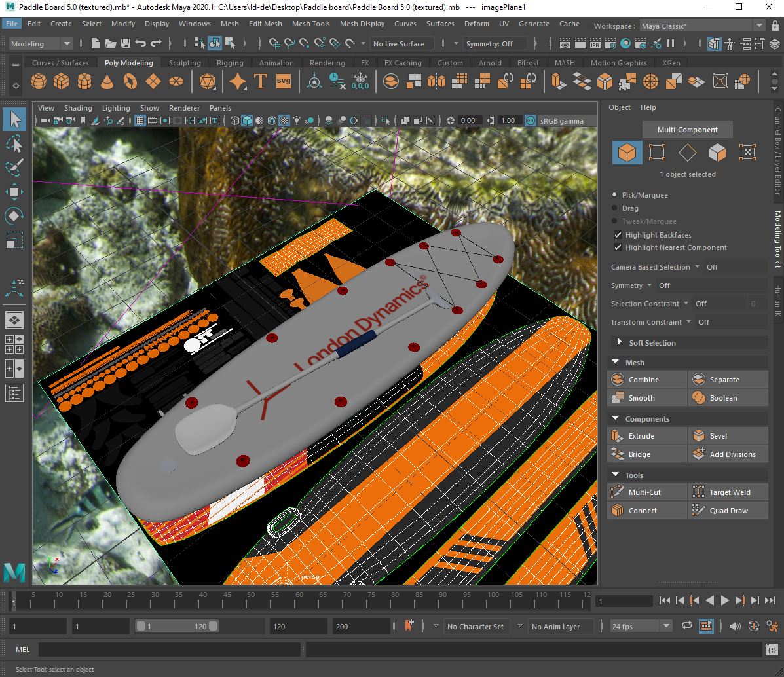Create a polygon cube from shelf

(61, 81)
